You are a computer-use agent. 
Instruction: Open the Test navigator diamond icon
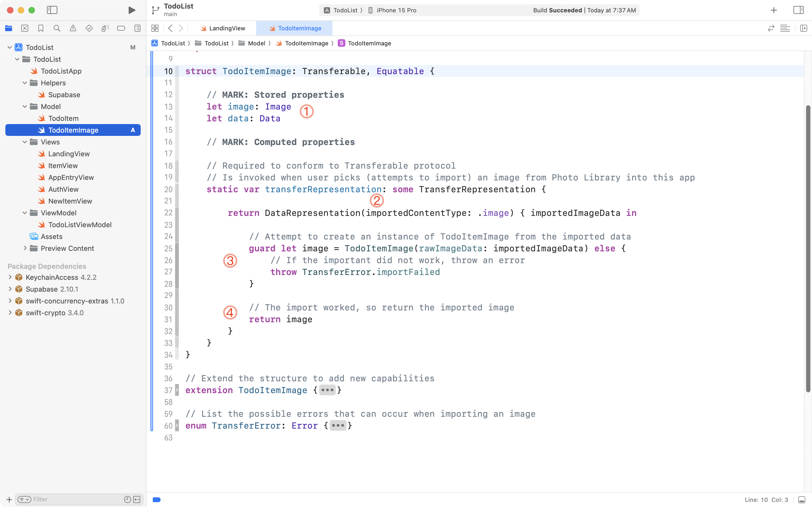tap(89, 28)
